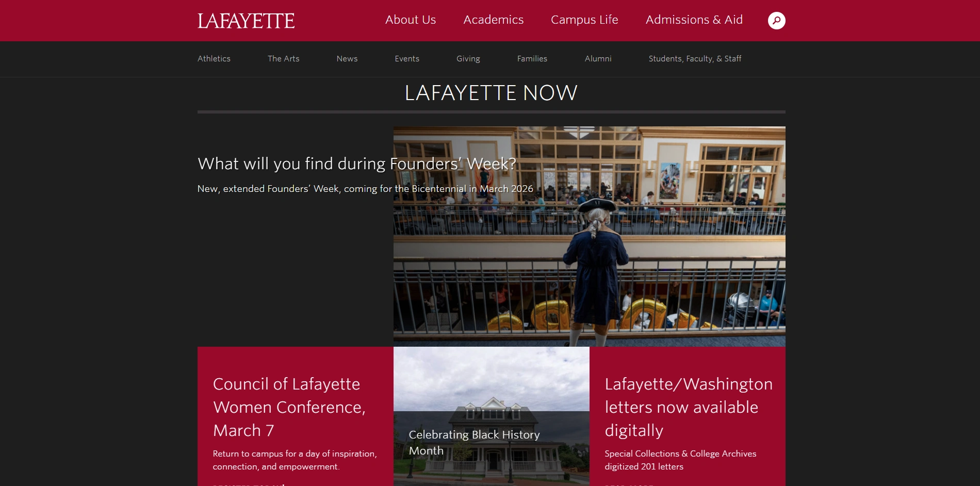Click the LAFAYETTE NOW heading

pos(491,93)
